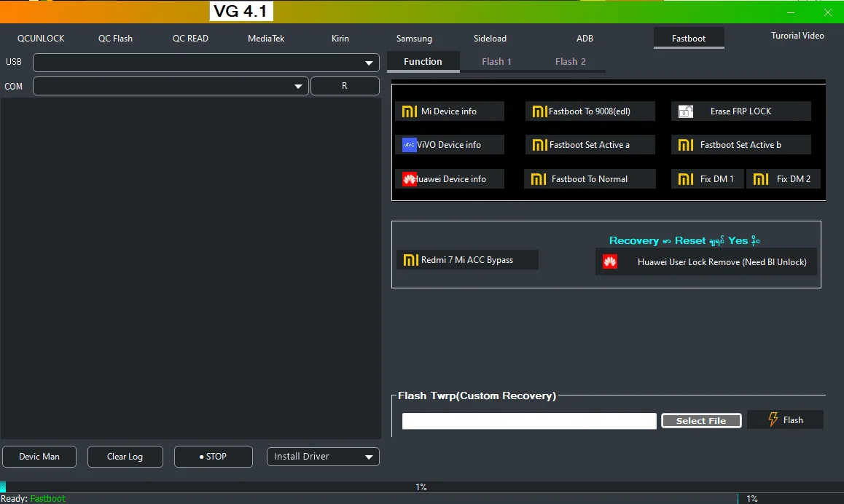Click the empty log output area
The width and height of the screenshot is (844, 504).
(190, 268)
